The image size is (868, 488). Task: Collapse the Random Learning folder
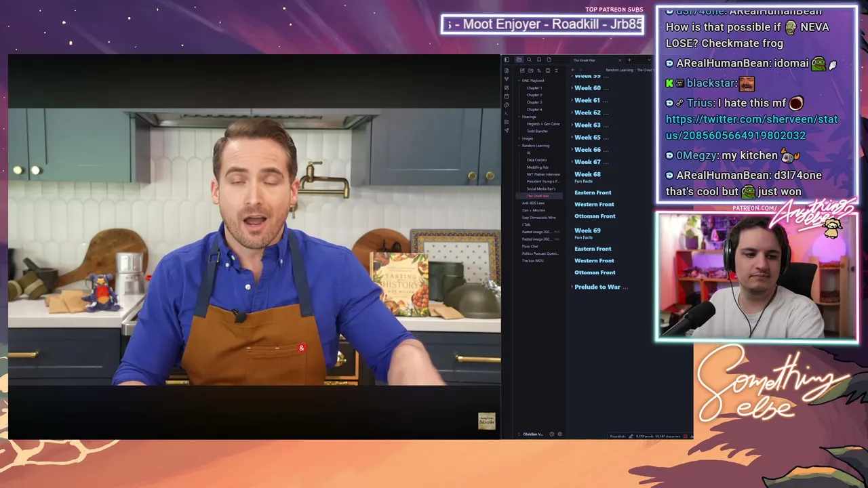(x=519, y=146)
